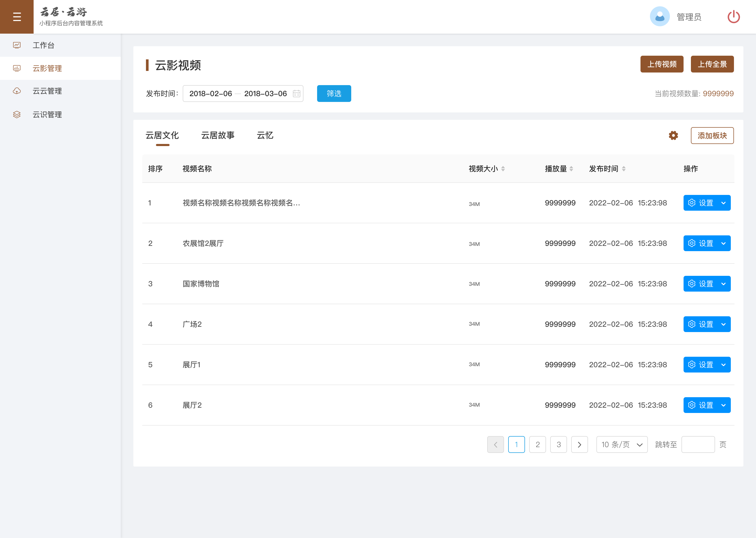This screenshot has height=538, width=756.
Task: Click the 云影管理 sidebar icon
Action: pos(17,68)
